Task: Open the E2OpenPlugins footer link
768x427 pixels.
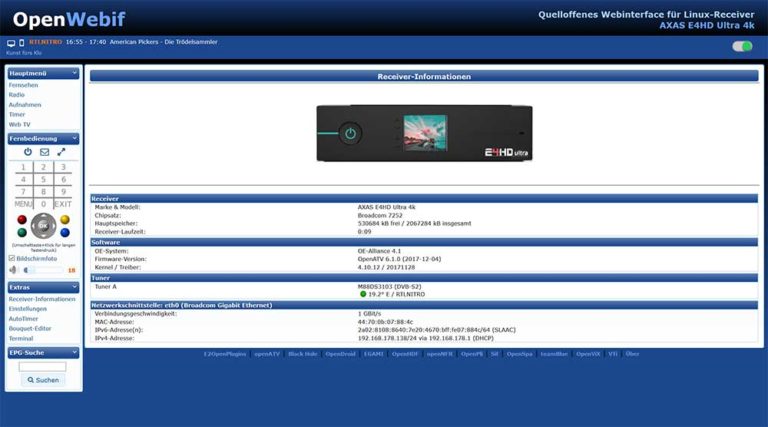Action: (x=225, y=354)
